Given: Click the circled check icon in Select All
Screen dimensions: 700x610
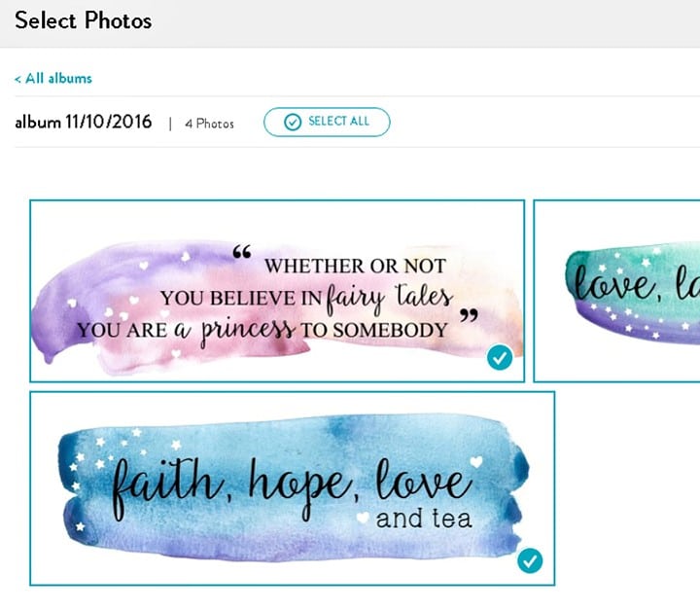Looking at the screenshot, I should click(293, 122).
